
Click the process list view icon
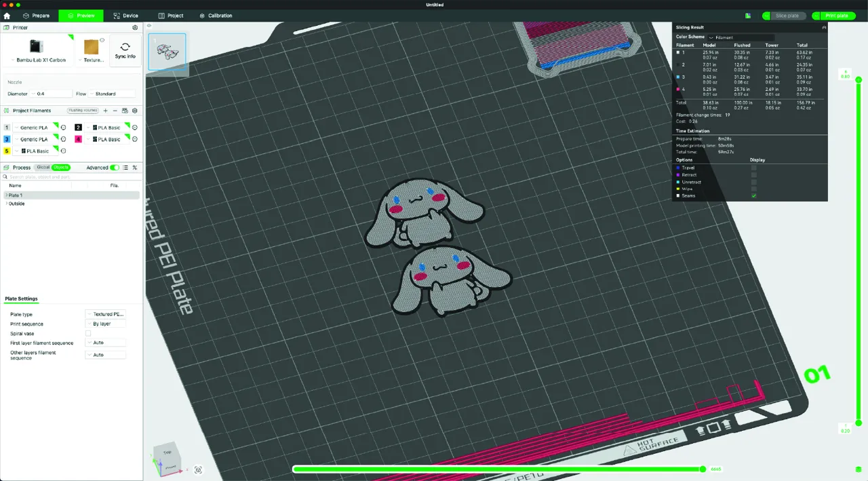click(125, 168)
